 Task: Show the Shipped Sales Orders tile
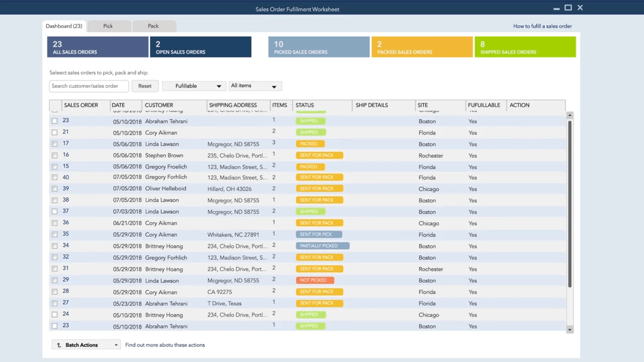[525, 47]
